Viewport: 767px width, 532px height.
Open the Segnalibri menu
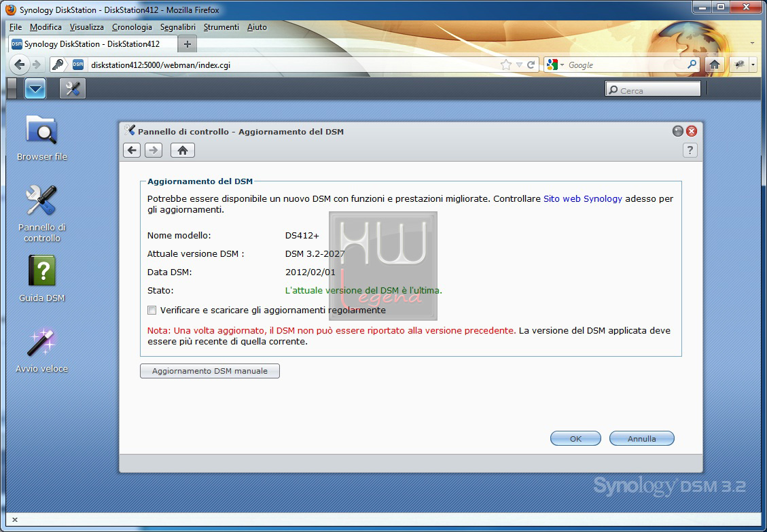click(x=177, y=27)
